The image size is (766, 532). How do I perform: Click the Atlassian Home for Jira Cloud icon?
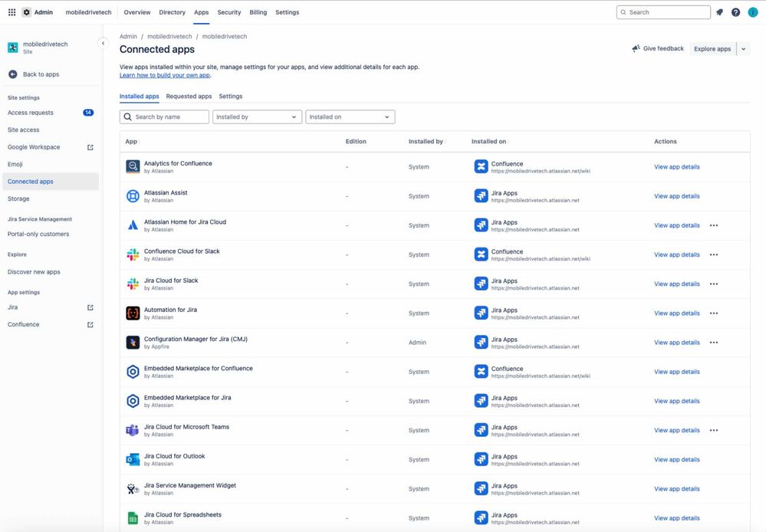[133, 225]
